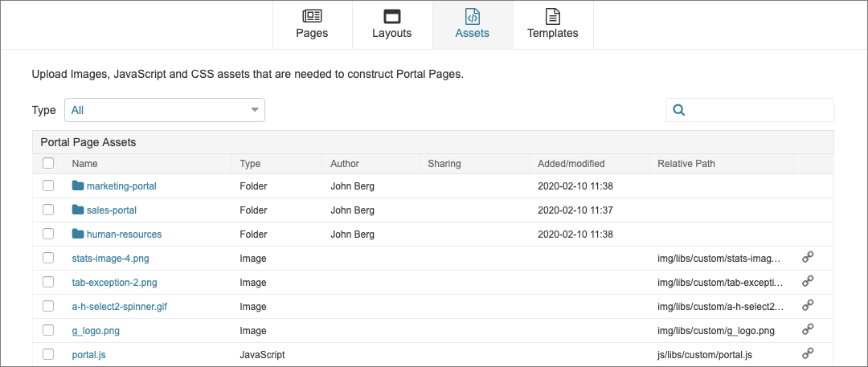This screenshot has height=367, width=868.
Task: Click link icon for tab-exception-2.png row
Action: tap(808, 282)
